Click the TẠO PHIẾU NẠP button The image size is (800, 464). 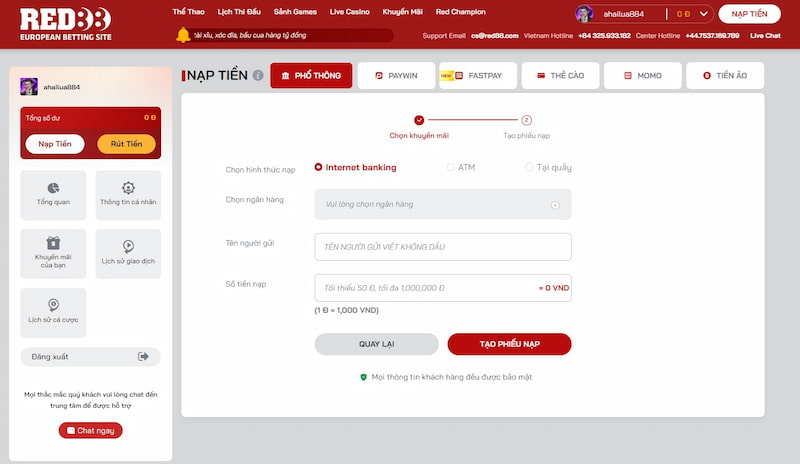click(509, 344)
